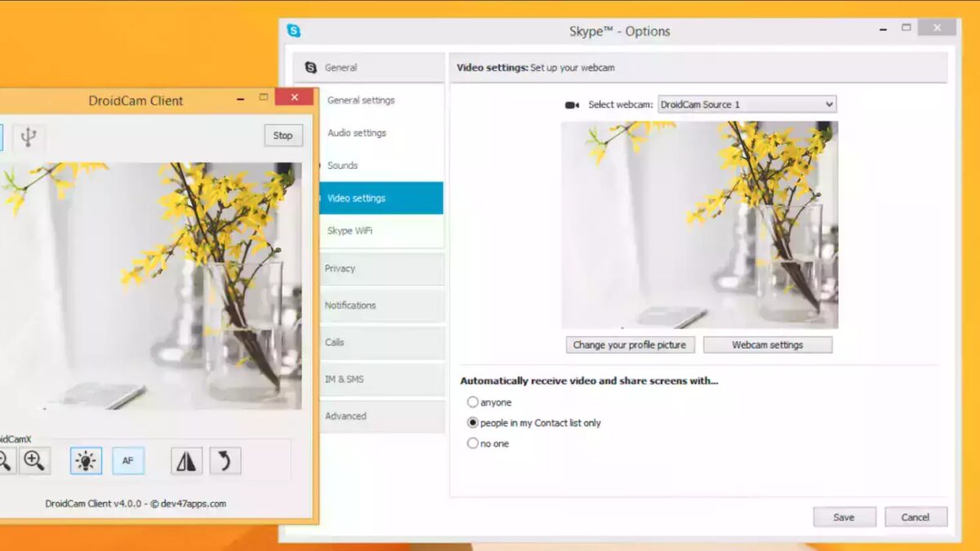The width and height of the screenshot is (980, 551).
Task: Select General settings in Skype sidebar
Action: pos(361,100)
